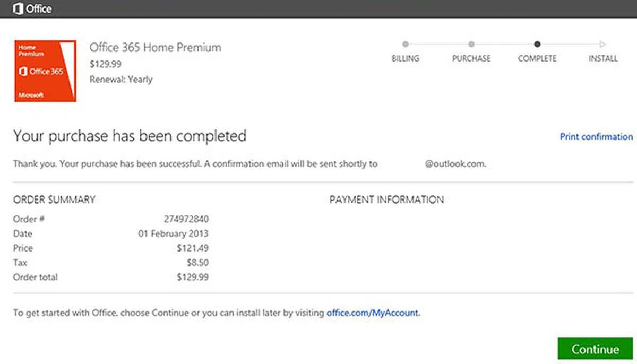Visit the office.com/MyAccount link
Image resolution: width=637 pixels, height=364 pixels.
click(x=373, y=313)
